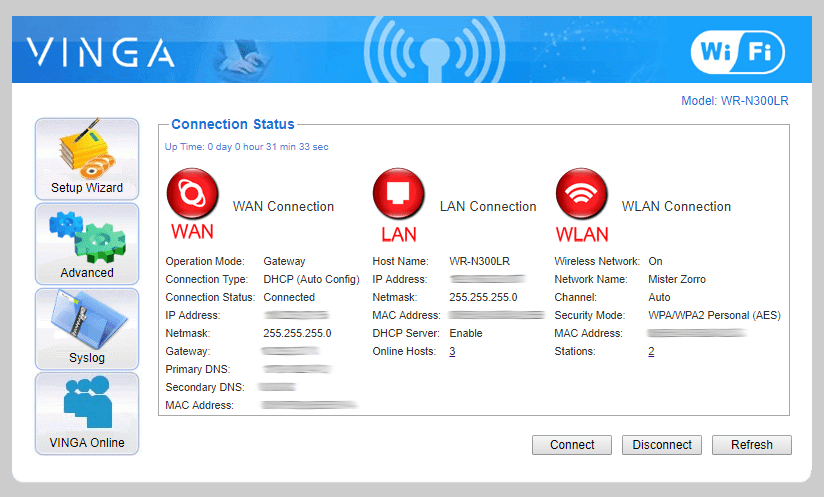
Task: Click the WAN Connection heading
Action: [283, 207]
